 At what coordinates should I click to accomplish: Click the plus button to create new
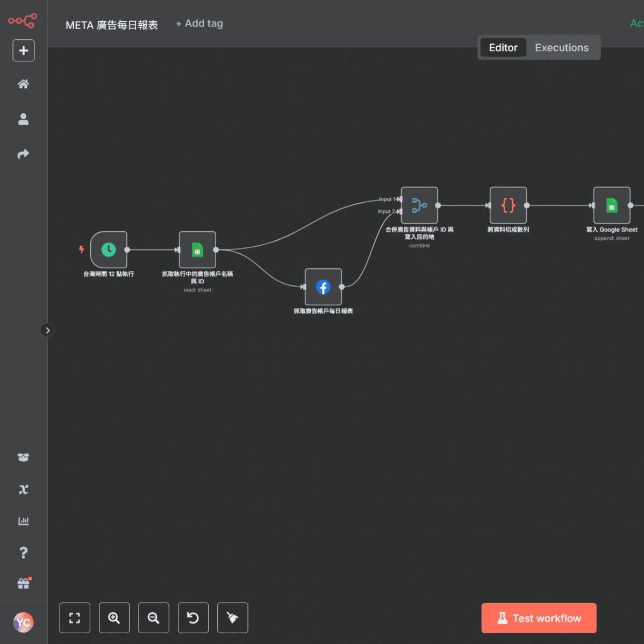click(x=24, y=51)
